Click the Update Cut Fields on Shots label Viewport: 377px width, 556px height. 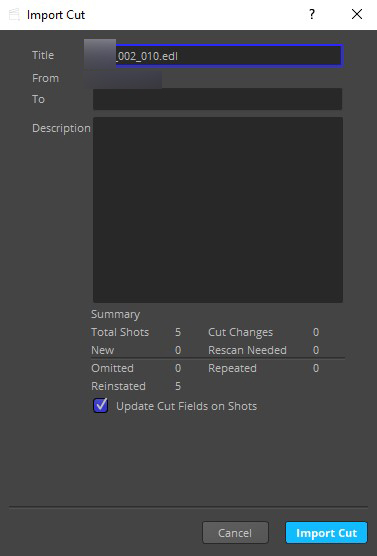point(187,406)
